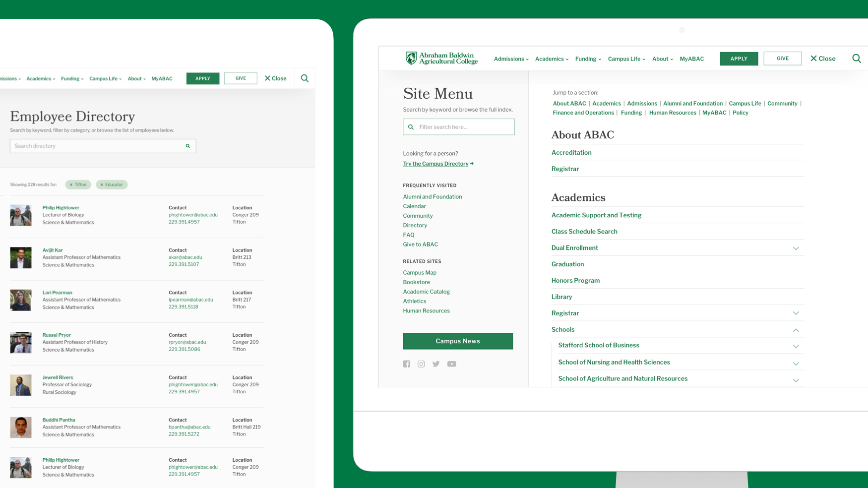Viewport: 868px width, 488px height.
Task: Click APPLY button in Employee Directory header
Action: point(202,78)
